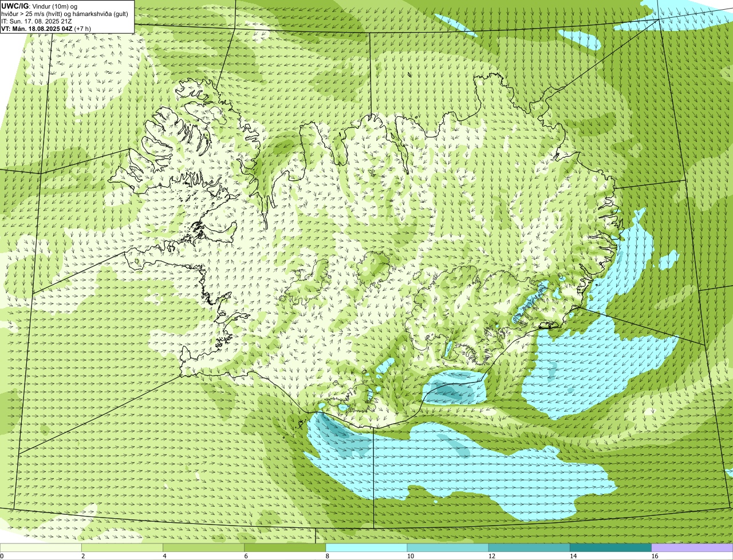Click the palest 0–2 m/s legend color
The image size is (733, 560).
(x=41, y=547)
